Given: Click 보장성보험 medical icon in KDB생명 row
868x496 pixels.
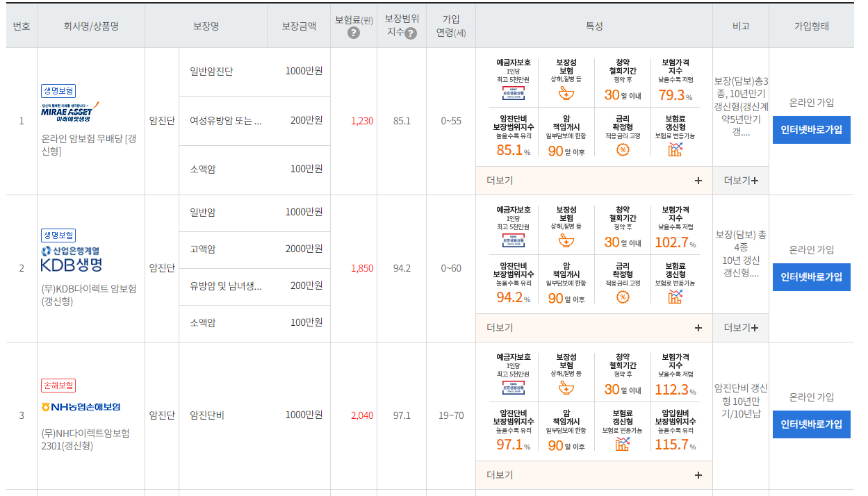Looking at the screenshot, I should tap(566, 240).
